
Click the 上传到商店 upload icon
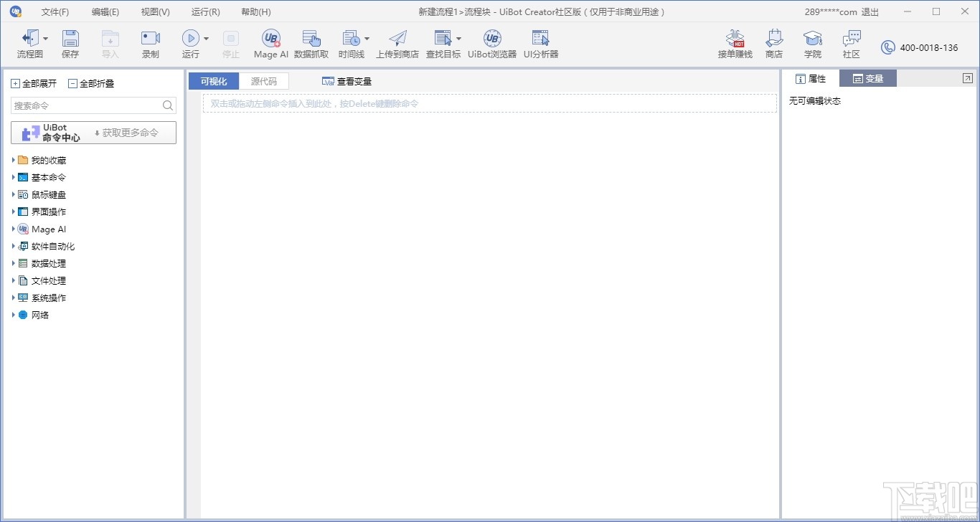click(x=397, y=39)
